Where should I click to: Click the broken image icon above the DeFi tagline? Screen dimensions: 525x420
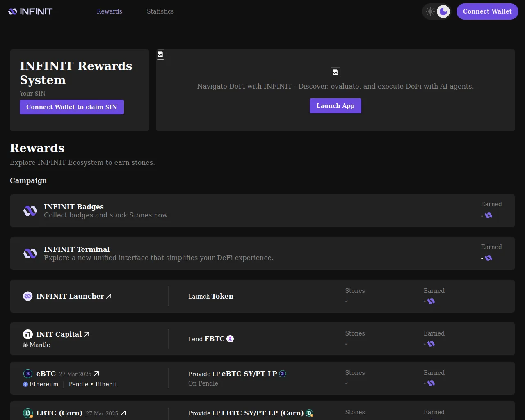coord(336,72)
